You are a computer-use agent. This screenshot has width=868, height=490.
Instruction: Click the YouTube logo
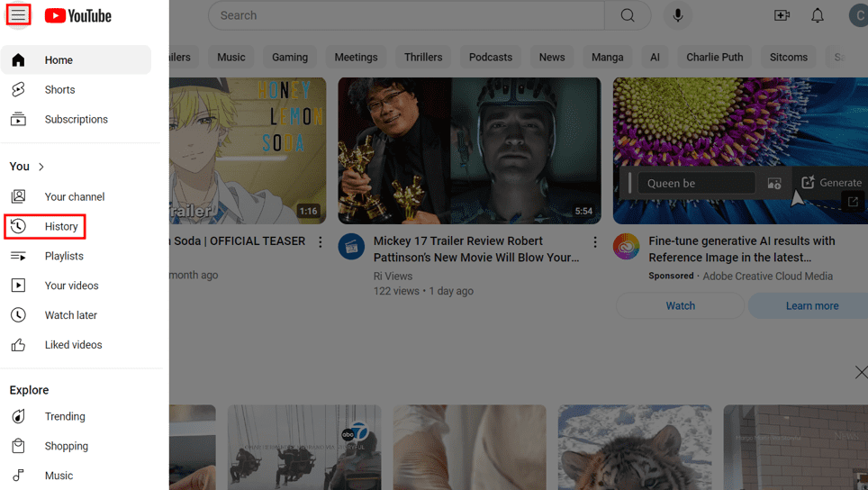pos(78,15)
